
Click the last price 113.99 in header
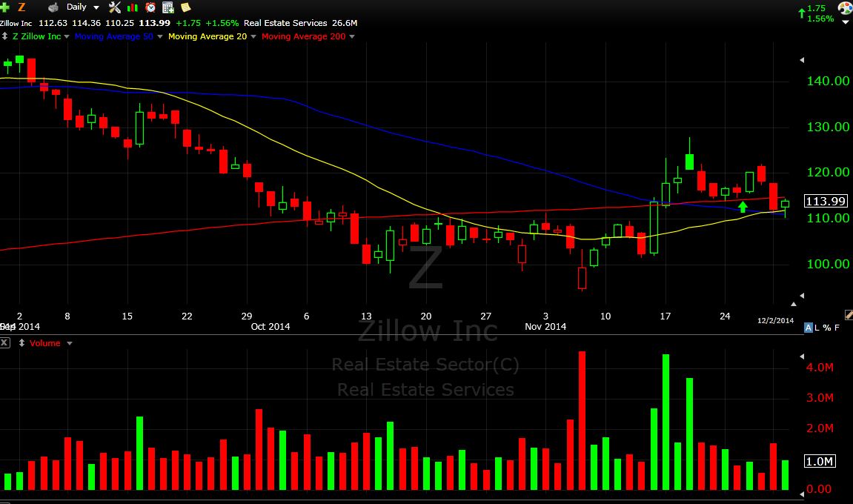154,23
